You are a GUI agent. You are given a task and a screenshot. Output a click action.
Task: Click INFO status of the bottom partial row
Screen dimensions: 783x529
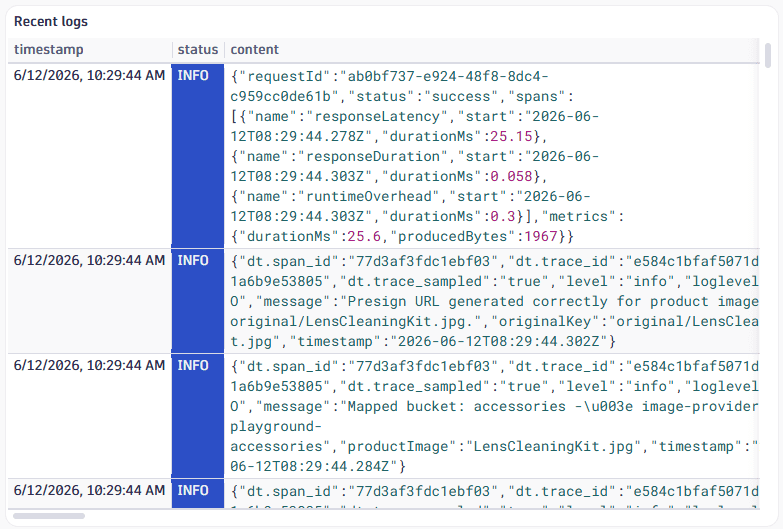pyautogui.click(x=198, y=494)
